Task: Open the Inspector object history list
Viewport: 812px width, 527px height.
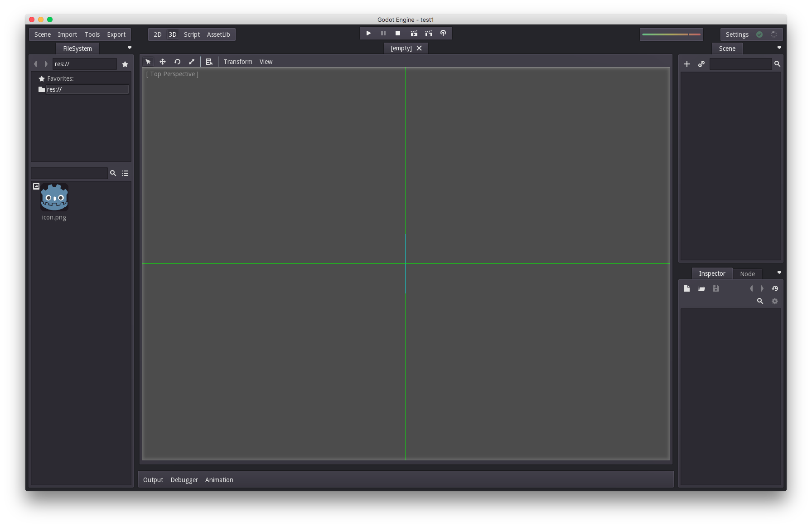Action: (x=775, y=288)
